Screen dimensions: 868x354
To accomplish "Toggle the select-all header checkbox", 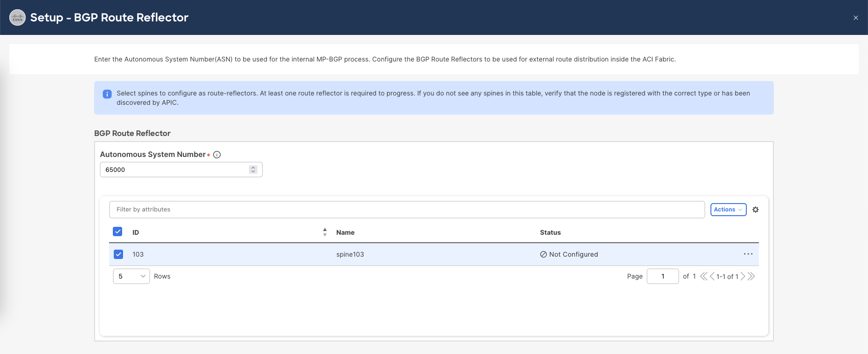I will point(117,231).
